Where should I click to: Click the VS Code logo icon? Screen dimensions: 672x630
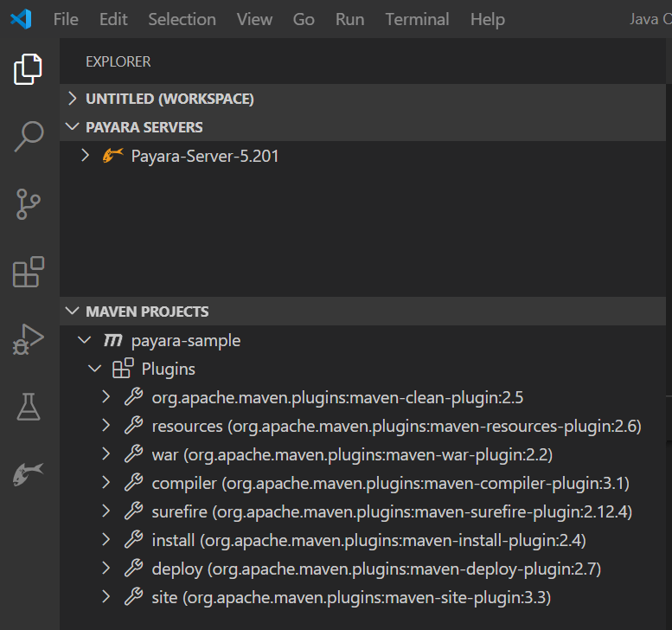pyautogui.click(x=21, y=19)
